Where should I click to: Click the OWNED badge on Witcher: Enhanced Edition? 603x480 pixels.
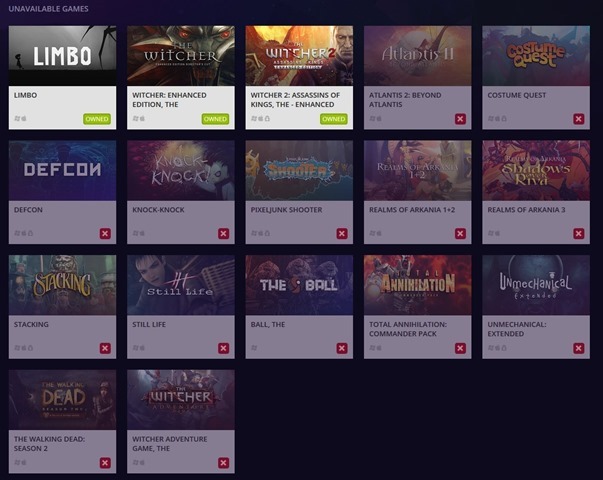tap(215, 119)
